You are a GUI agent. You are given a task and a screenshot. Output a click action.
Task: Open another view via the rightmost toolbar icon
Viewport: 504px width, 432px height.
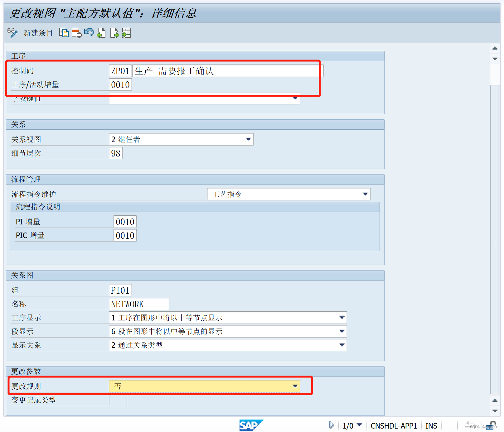point(126,33)
